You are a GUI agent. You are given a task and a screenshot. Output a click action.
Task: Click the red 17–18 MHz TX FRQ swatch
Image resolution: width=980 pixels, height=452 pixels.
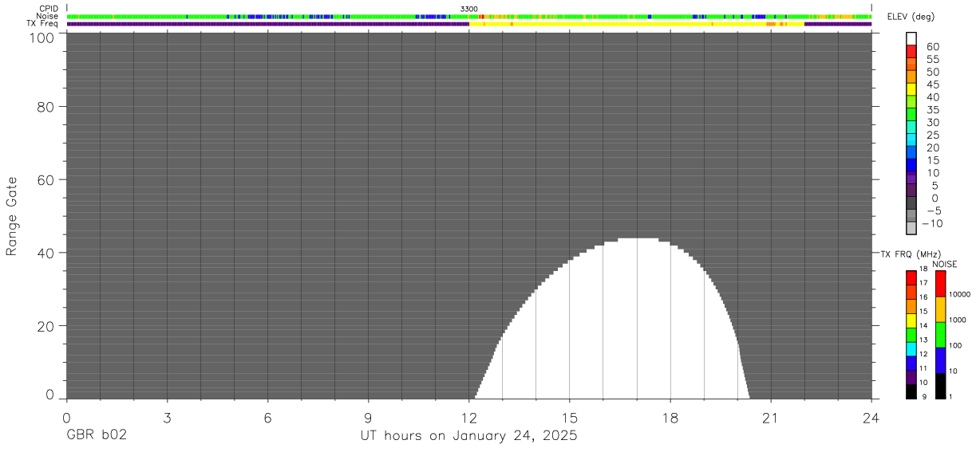click(x=911, y=277)
